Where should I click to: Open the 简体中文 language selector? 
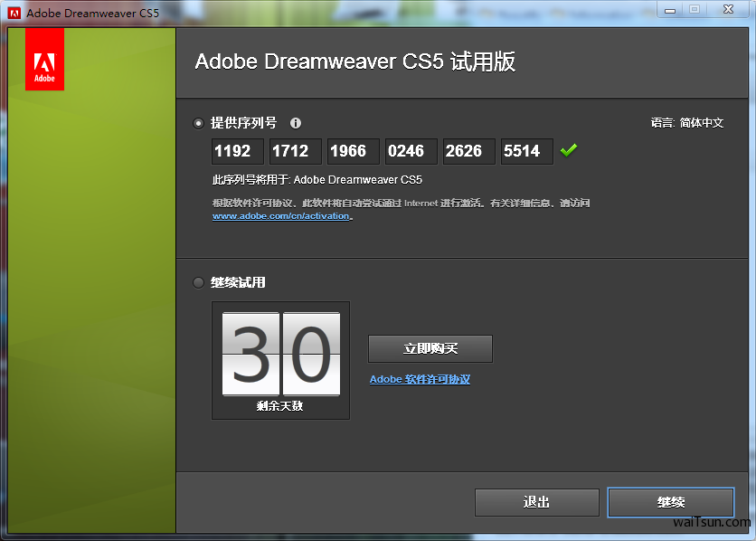pyautogui.click(x=701, y=123)
